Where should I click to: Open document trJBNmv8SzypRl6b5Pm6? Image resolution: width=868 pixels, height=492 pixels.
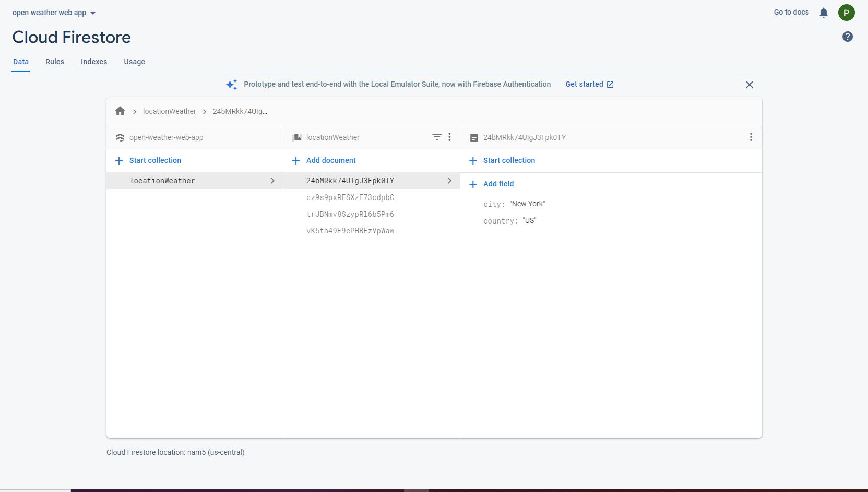350,214
